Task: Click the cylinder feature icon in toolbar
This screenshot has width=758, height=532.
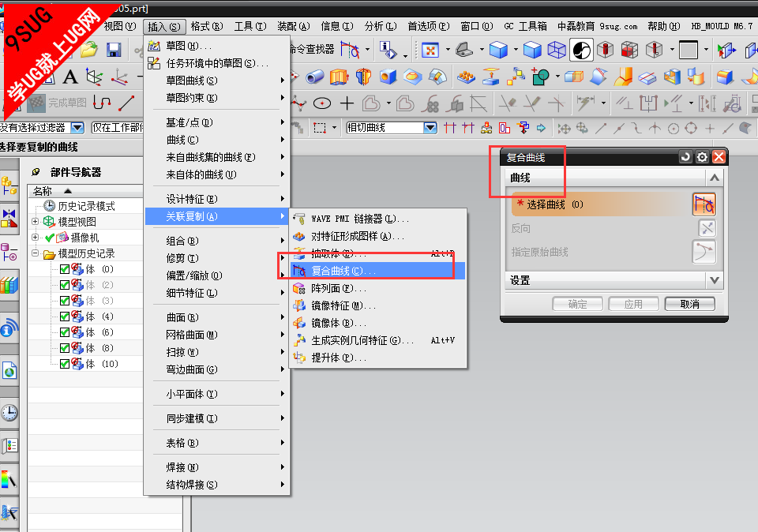Action: pos(315,77)
